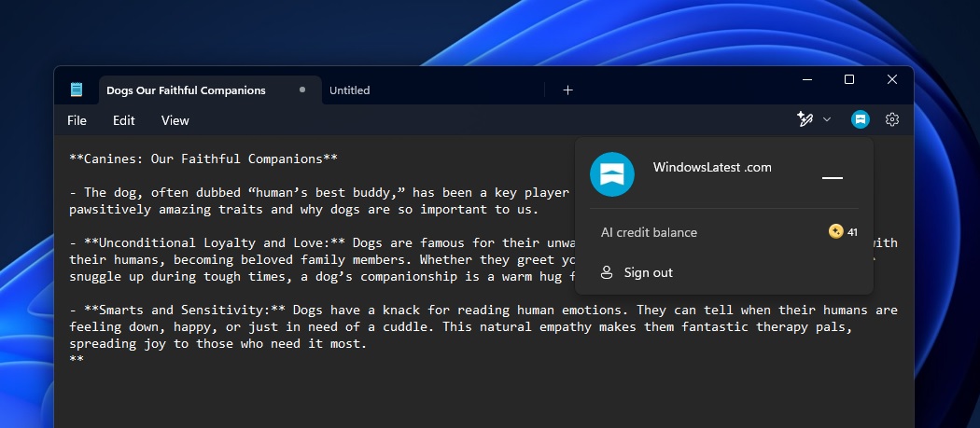
Task: Close the Notepad window
Action: tap(892, 79)
